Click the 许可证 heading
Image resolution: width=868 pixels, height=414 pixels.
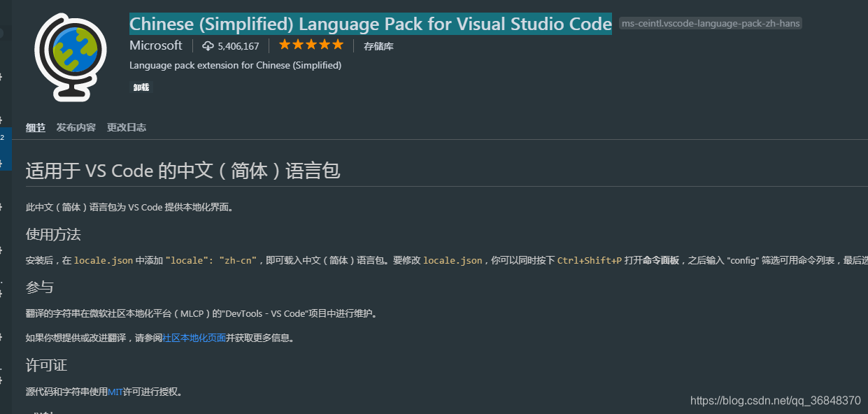coord(47,365)
